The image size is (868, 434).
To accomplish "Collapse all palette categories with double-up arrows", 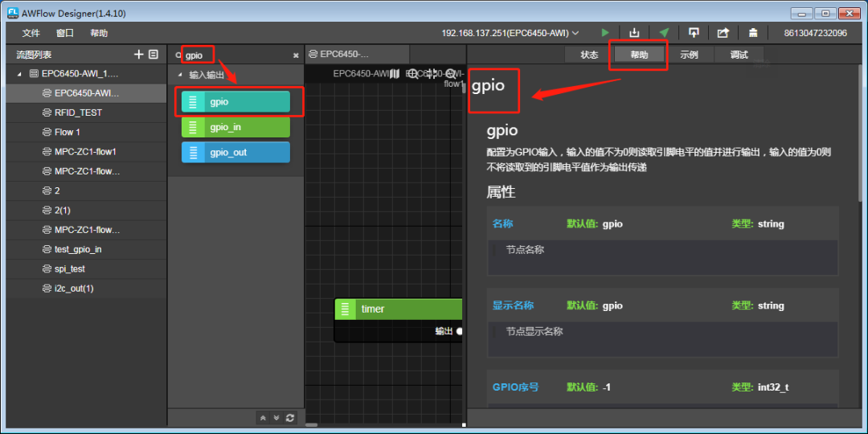I will point(263,418).
